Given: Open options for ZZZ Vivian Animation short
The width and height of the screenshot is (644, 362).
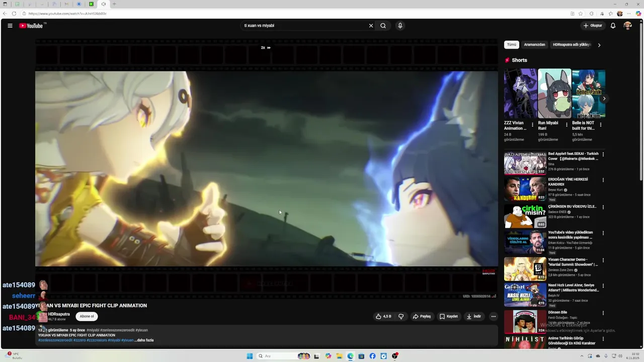Looking at the screenshot, I should click(533, 125).
